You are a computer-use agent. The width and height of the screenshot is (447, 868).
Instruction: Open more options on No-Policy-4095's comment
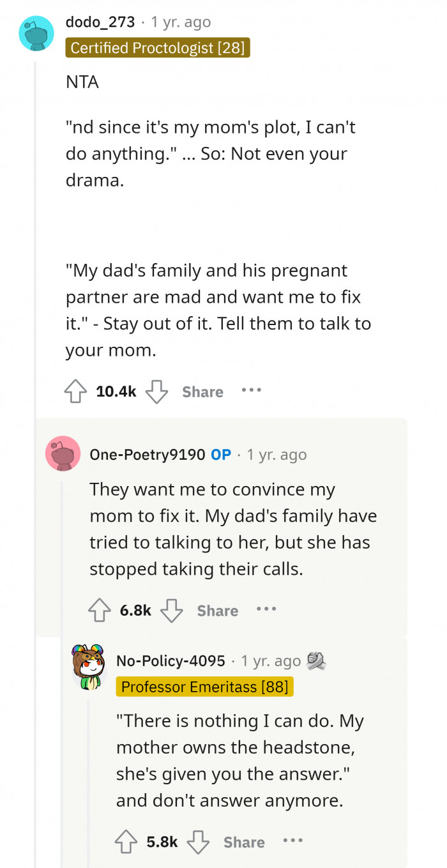292,841
